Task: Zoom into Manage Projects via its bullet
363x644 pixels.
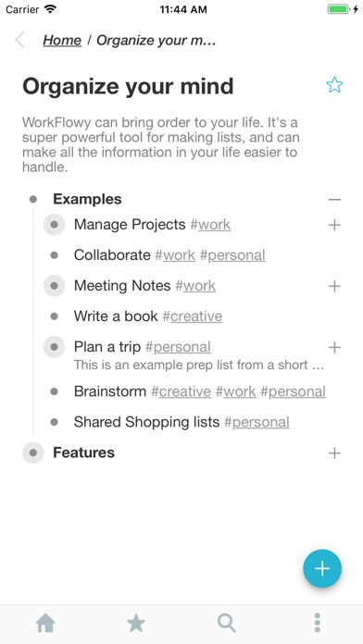Action: click(x=54, y=225)
